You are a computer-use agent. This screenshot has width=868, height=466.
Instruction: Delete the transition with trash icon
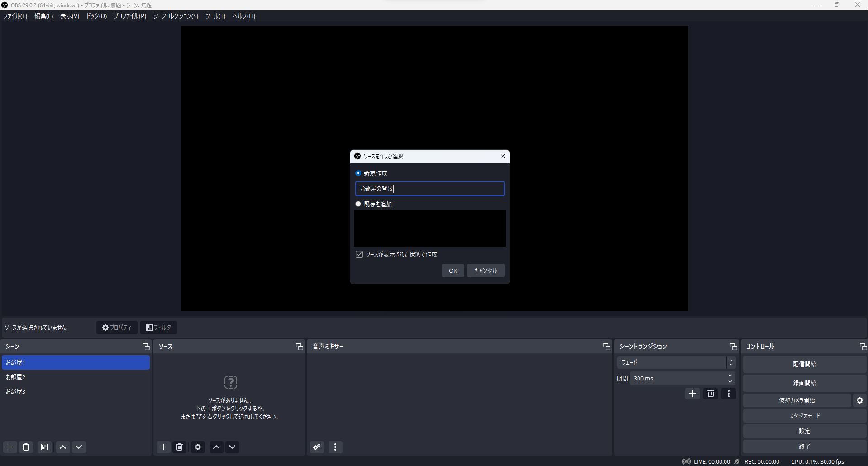(x=711, y=394)
